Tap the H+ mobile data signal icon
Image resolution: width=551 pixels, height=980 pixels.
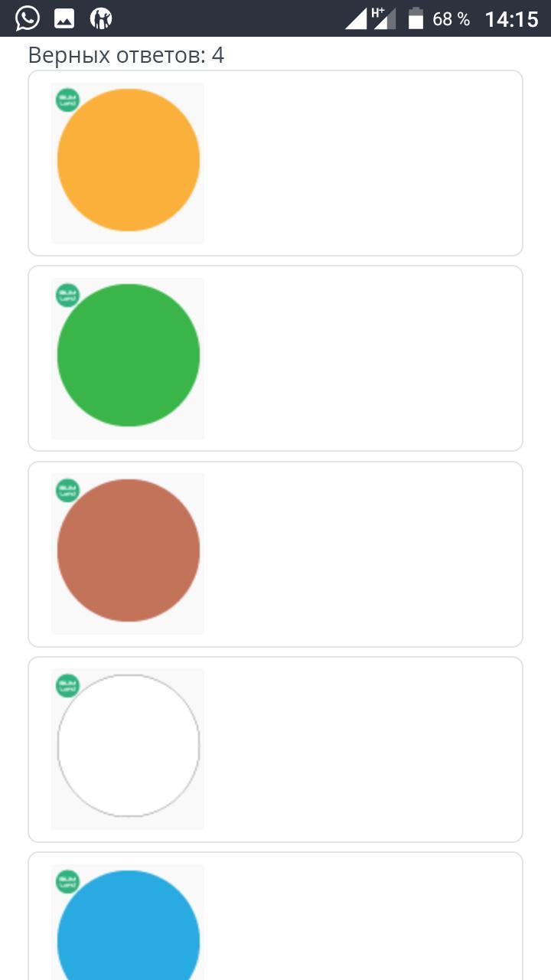(x=384, y=18)
